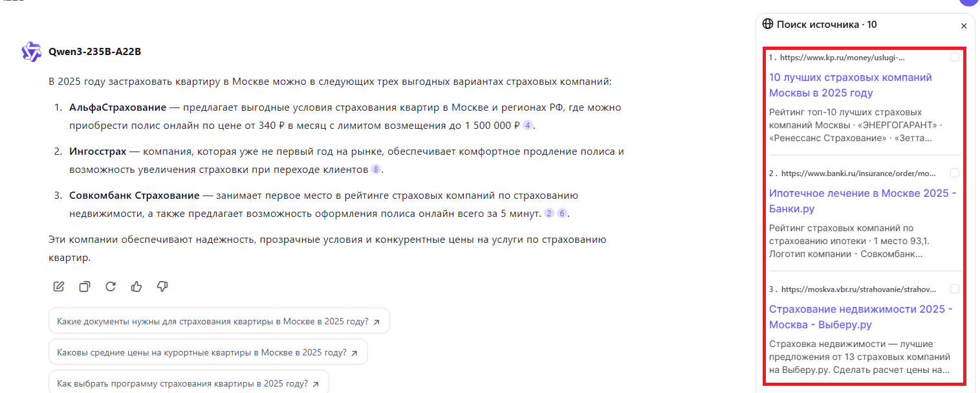Click the www.banki.ru source URL
The width and height of the screenshot is (980, 393).
click(859, 174)
